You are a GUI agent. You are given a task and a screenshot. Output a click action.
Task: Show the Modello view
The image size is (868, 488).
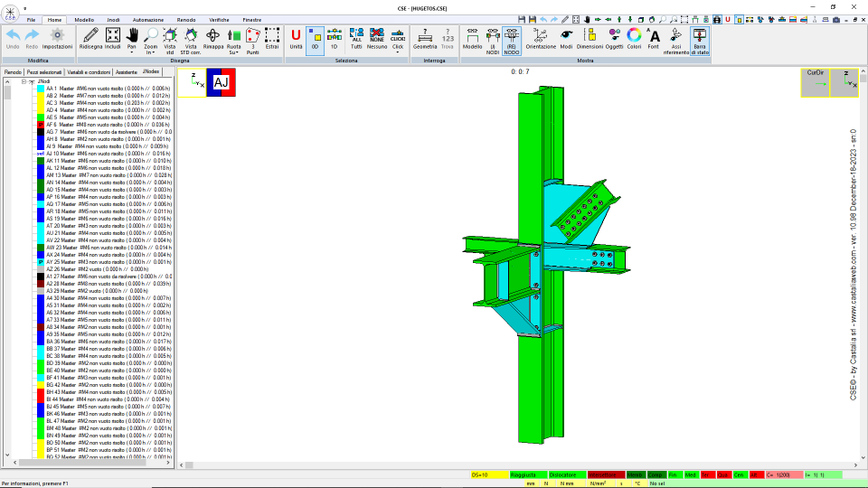(x=472, y=39)
